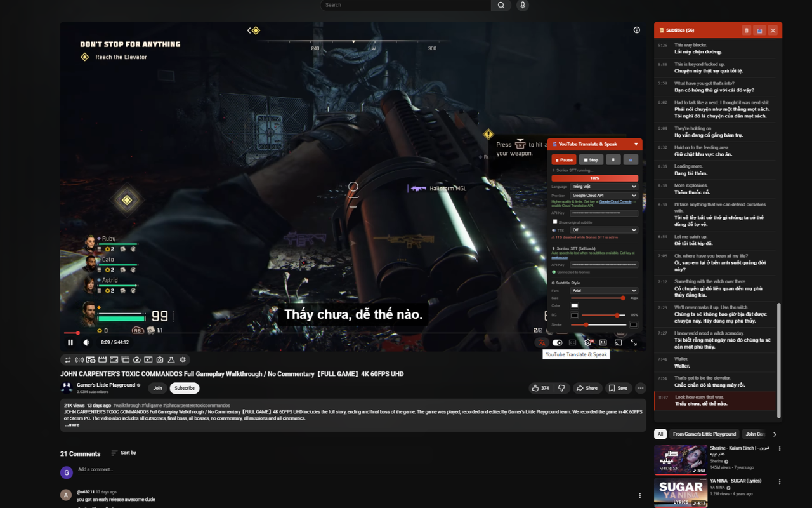Adjust the subtitle Size slider
Viewport: 812px width, 508px height.
598,298
